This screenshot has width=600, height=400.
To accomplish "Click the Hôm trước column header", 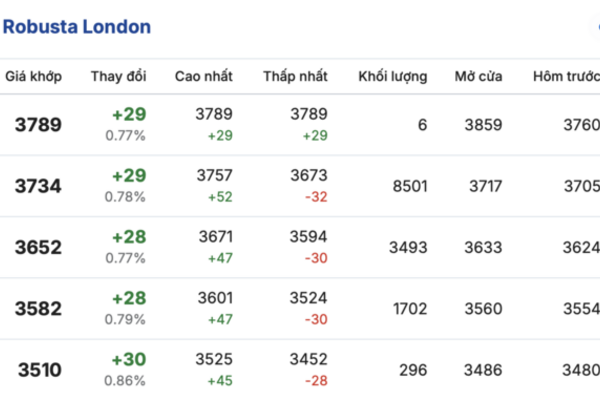I will (x=565, y=77).
